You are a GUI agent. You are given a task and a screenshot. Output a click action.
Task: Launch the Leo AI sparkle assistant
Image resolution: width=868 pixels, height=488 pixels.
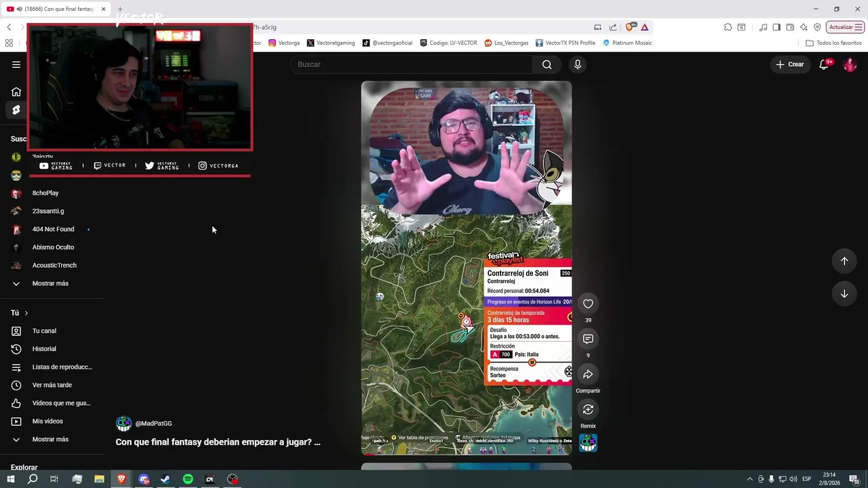tap(804, 27)
